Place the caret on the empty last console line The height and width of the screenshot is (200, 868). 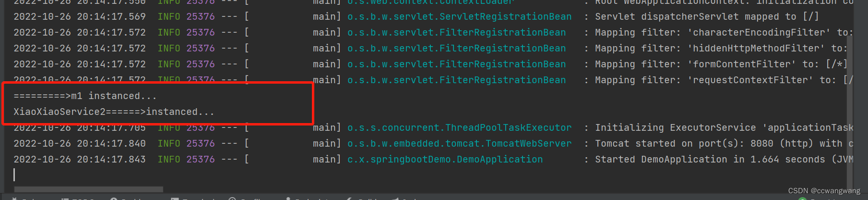pos(14,175)
